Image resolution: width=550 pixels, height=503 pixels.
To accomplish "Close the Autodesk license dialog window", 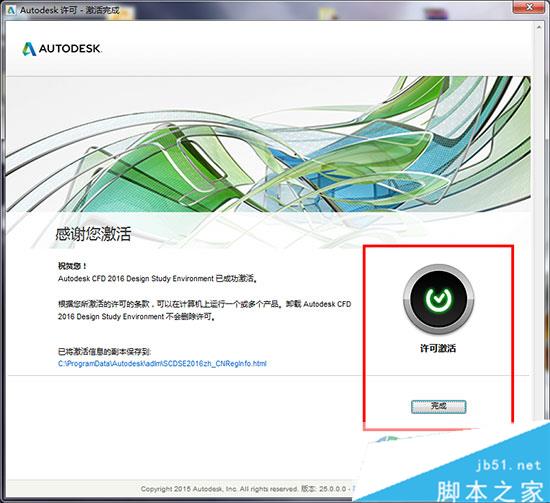I will click(x=530, y=7).
